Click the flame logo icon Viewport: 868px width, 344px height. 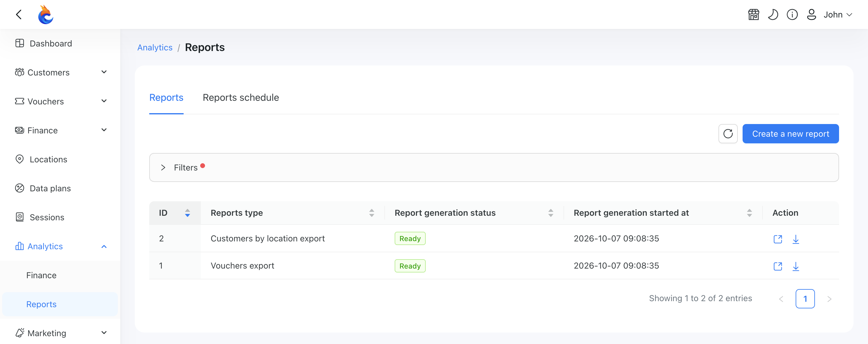coord(46,14)
